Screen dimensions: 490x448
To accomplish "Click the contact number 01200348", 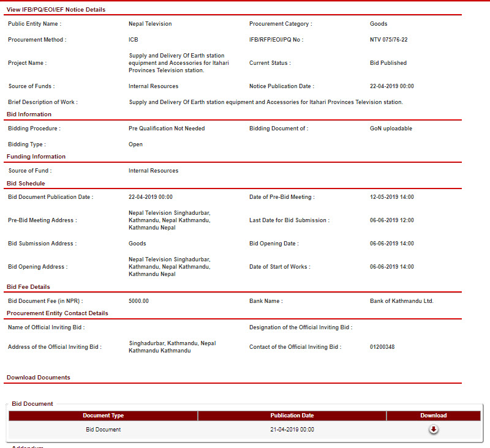I will click(x=382, y=347).
